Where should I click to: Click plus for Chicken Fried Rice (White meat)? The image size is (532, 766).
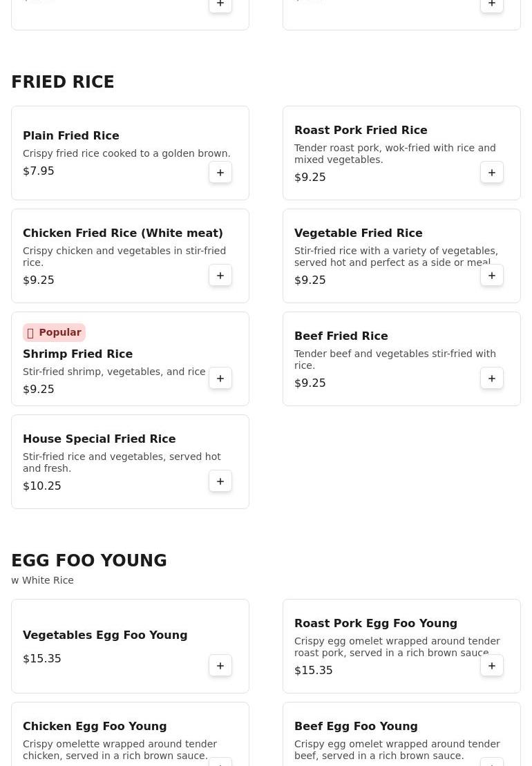tap(220, 276)
